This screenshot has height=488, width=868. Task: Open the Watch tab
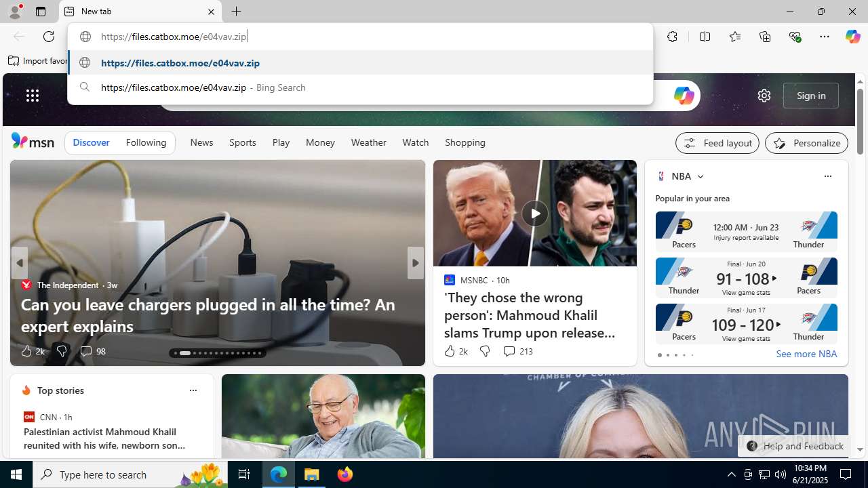click(x=415, y=142)
